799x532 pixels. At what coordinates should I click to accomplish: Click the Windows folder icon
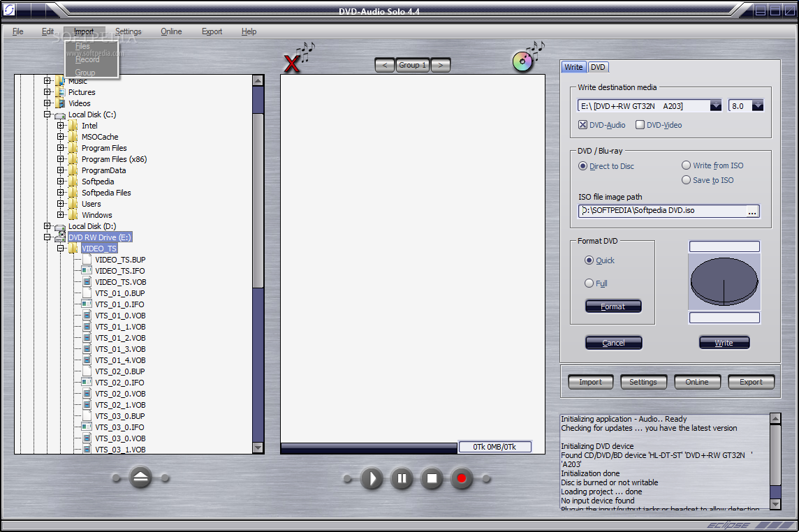(x=73, y=215)
